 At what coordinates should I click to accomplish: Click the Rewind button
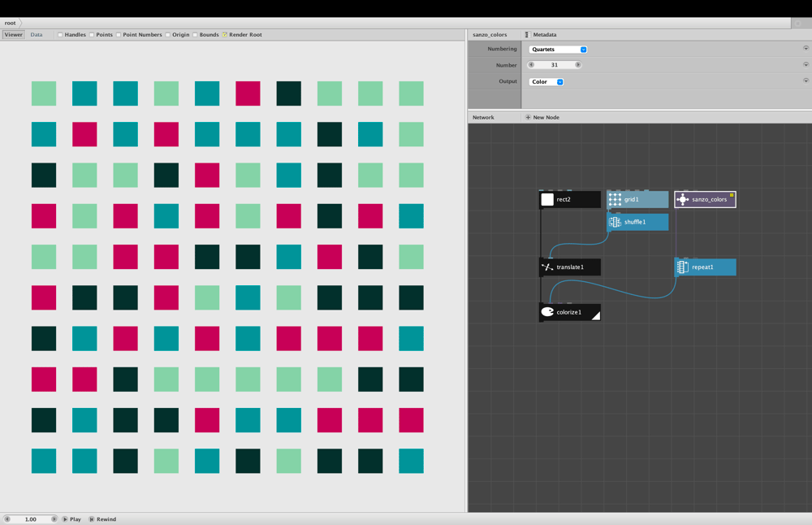102,519
